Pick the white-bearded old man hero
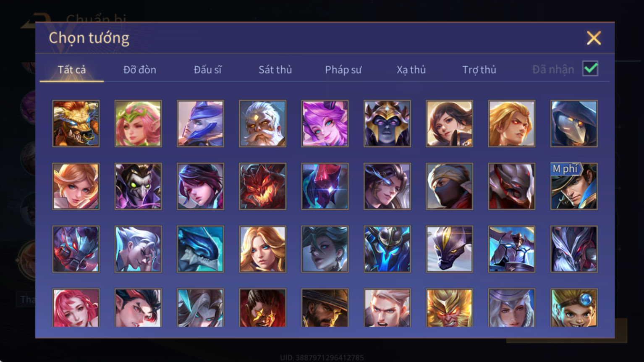 pos(263,123)
